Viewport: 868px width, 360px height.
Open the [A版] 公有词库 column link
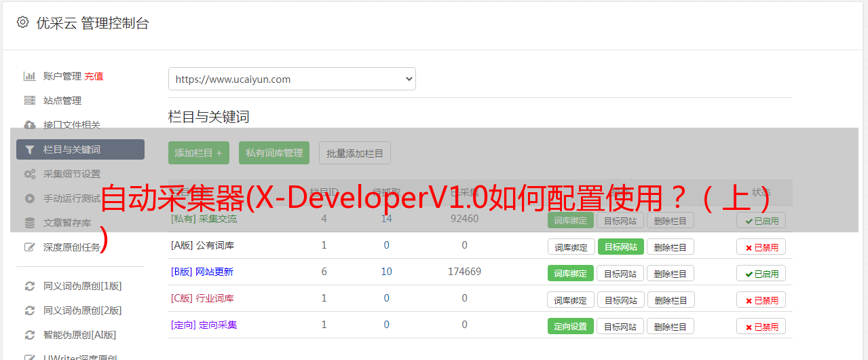(202, 245)
